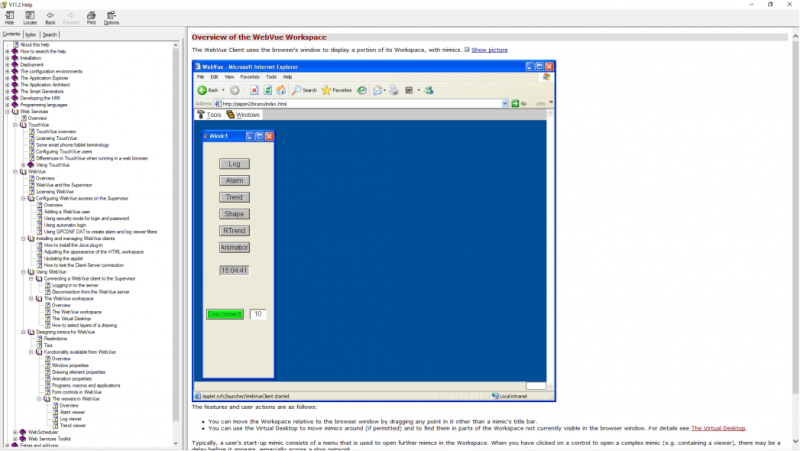Switch to the Search tab
Image resolution: width=800 pixels, height=451 pixels.
pos(49,35)
